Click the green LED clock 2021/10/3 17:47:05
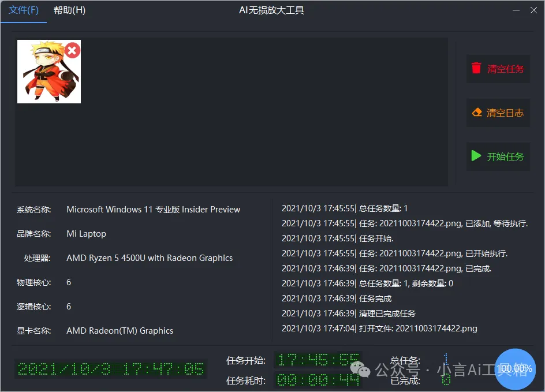The height and width of the screenshot is (392, 545). [x=110, y=369]
